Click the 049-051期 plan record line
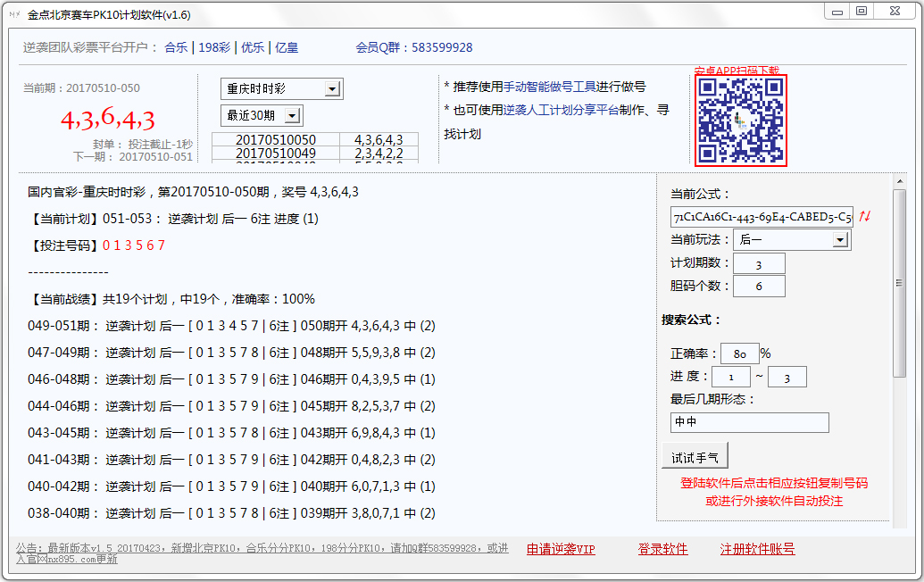Screen dimensions: 924x582 pyautogui.click(x=231, y=326)
